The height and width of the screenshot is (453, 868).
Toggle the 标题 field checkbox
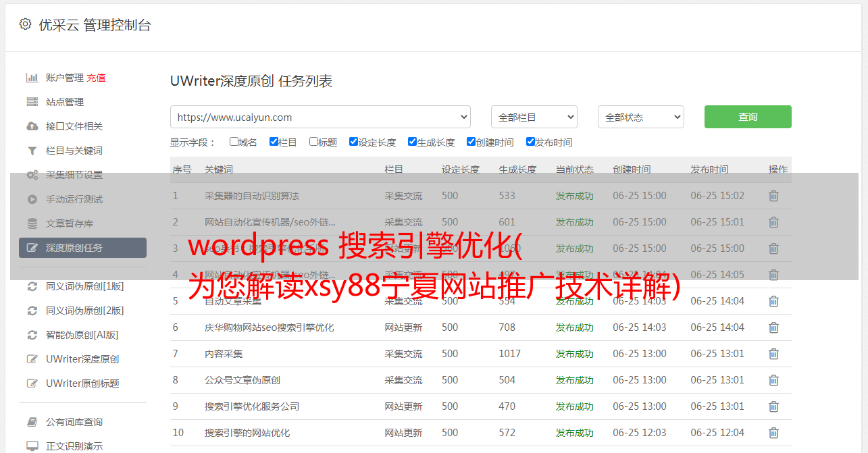coord(313,142)
